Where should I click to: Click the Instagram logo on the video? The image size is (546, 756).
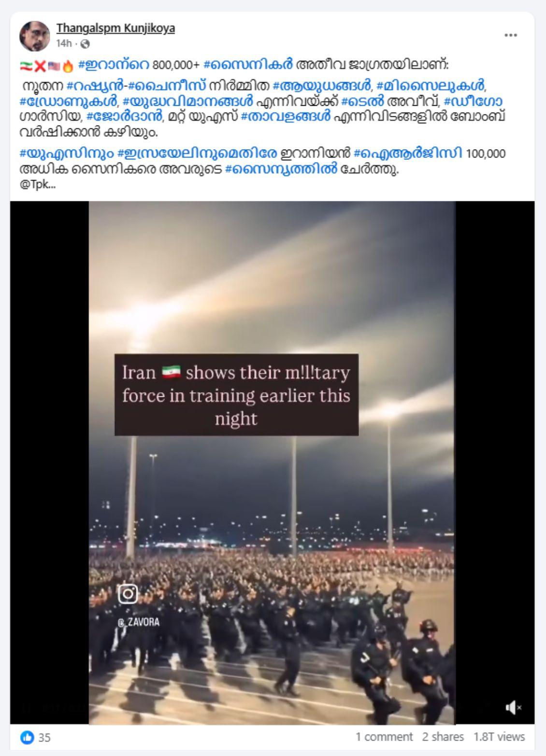pyautogui.click(x=128, y=594)
